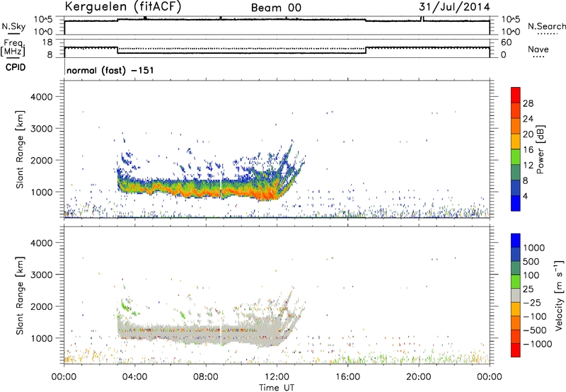Click the 'Time UT' axis label
The image size is (566, 392).
coord(277,388)
